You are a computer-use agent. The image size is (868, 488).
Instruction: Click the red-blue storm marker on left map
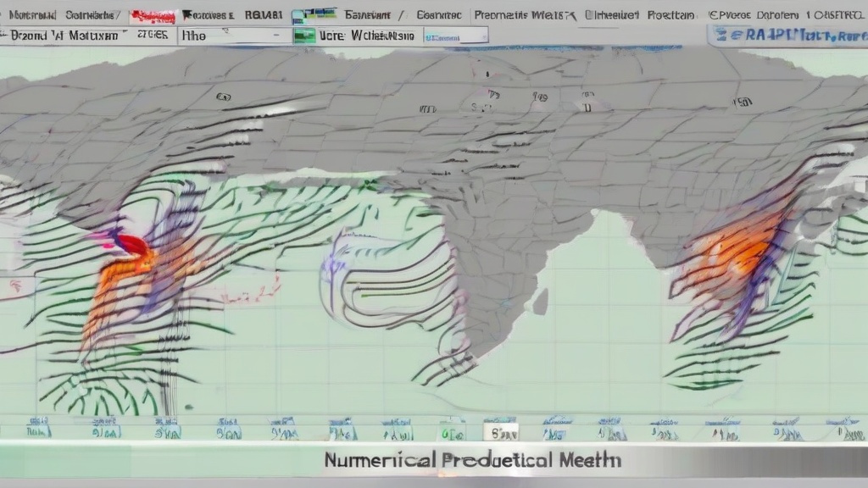click(x=125, y=244)
